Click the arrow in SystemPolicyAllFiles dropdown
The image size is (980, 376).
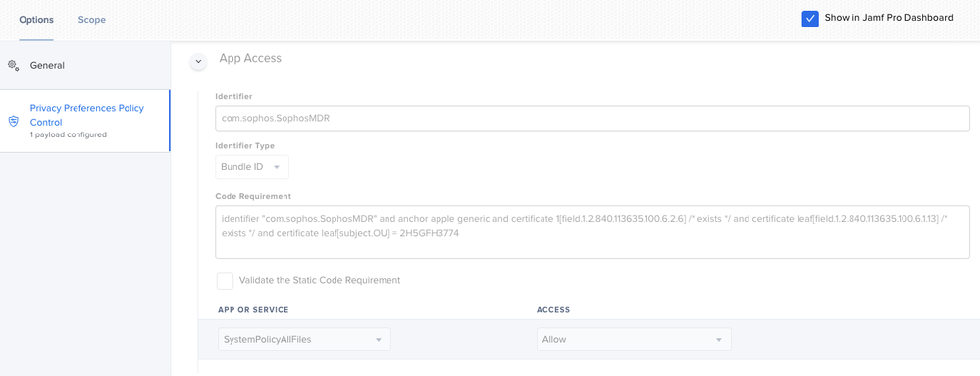coord(378,339)
